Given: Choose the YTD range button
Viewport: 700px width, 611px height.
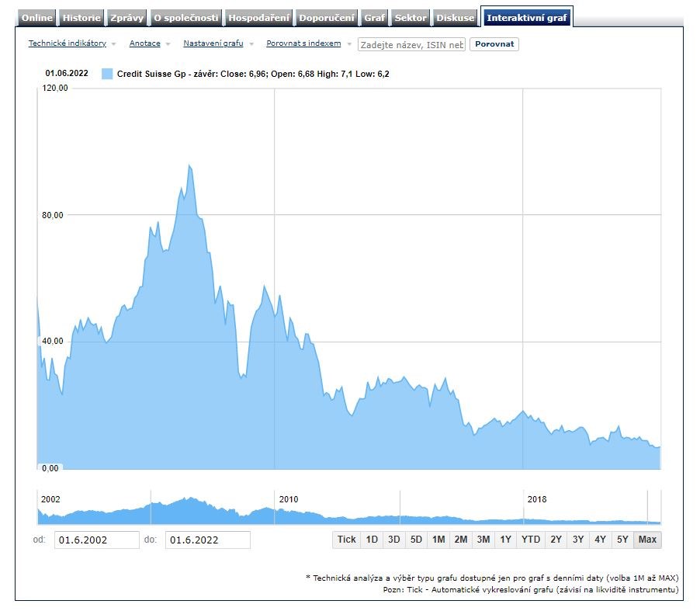Looking at the screenshot, I should [531, 540].
